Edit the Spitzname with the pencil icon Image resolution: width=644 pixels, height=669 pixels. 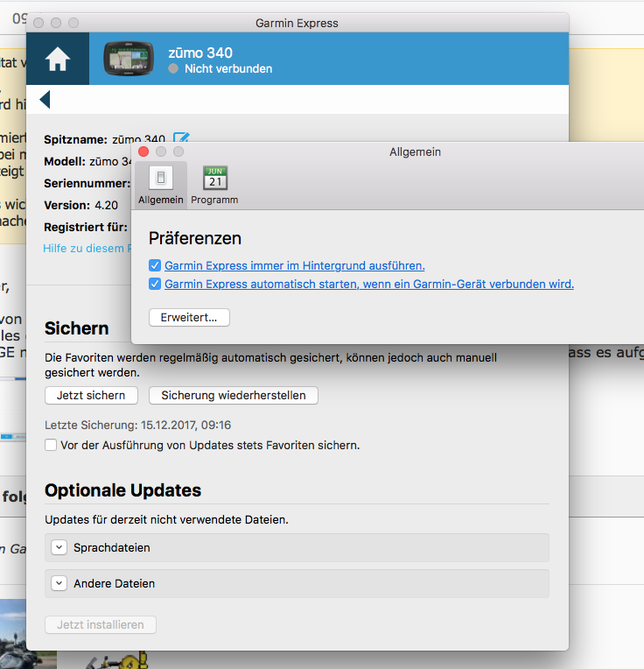coord(181,137)
